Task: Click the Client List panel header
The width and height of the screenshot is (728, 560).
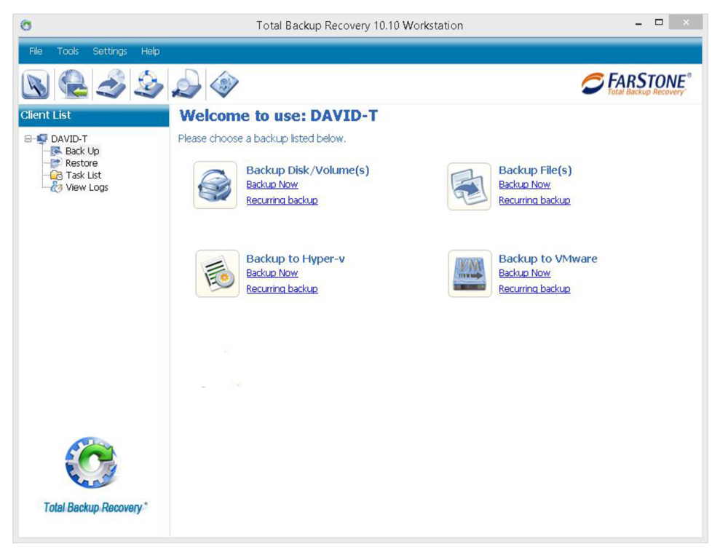Action: point(94,115)
